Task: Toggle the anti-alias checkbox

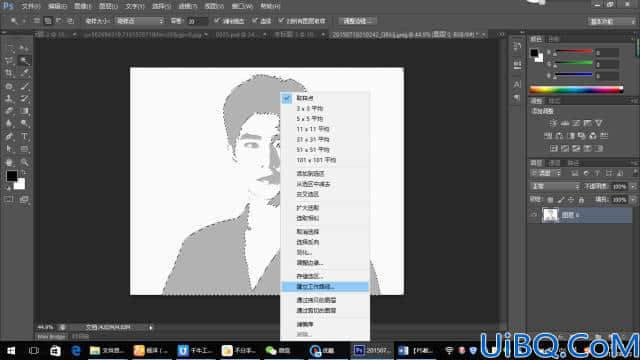Action: [x=217, y=20]
